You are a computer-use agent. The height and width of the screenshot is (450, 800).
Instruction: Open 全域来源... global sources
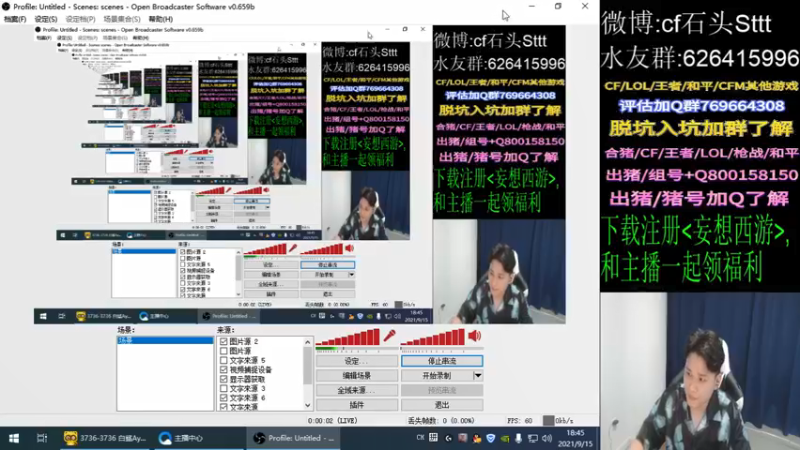click(x=357, y=390)
